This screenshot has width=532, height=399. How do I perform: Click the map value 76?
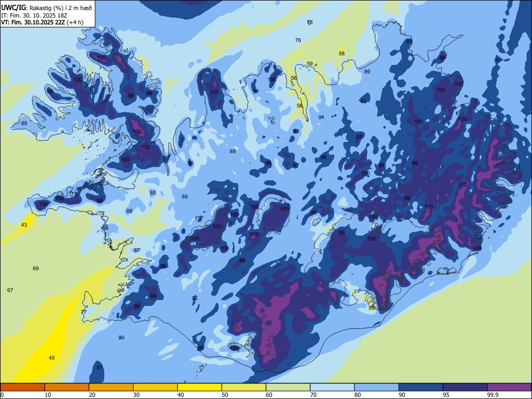click(x=298, y=40)
